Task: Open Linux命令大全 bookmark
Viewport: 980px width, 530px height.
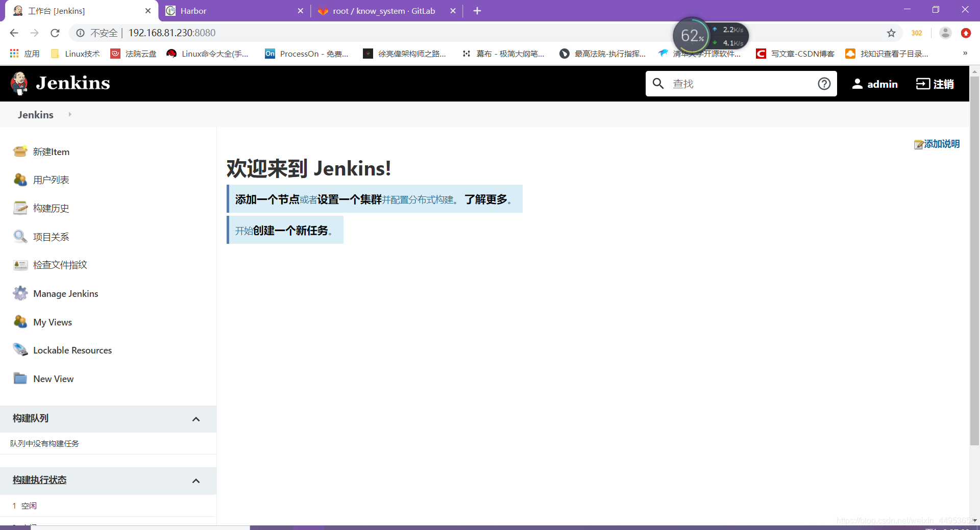Action: 208,54
